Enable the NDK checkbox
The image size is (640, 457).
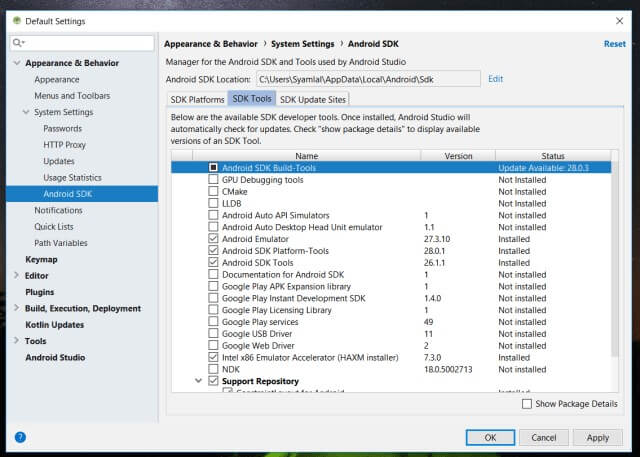click(x=213, y=369)
